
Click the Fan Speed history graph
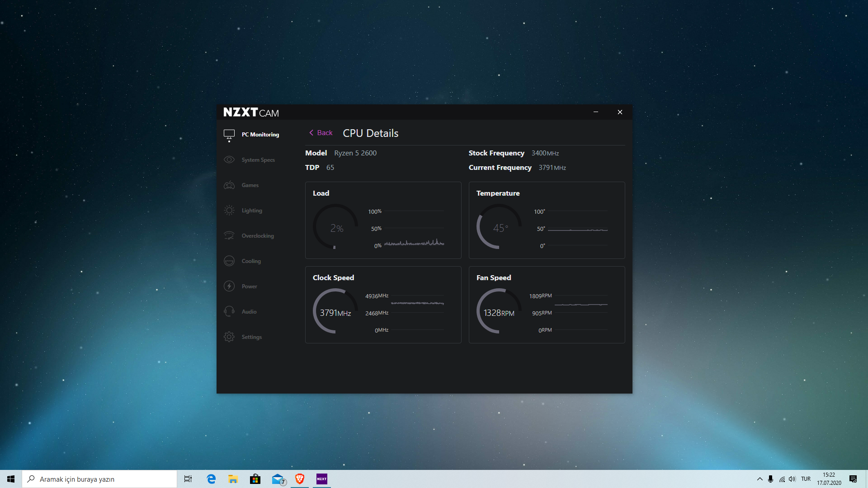[x=581, y=313]
